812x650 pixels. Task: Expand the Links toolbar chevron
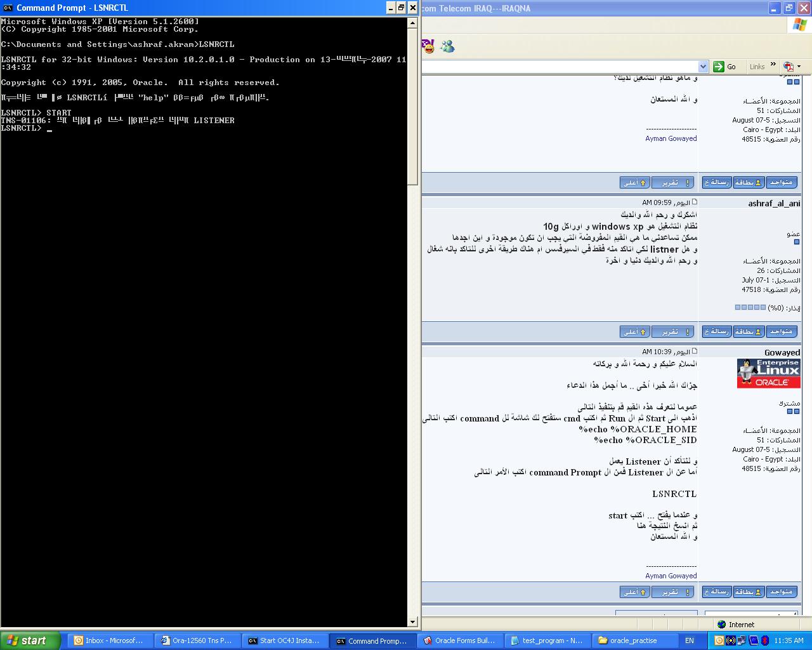pyautogui.click(x=773, y=65)
